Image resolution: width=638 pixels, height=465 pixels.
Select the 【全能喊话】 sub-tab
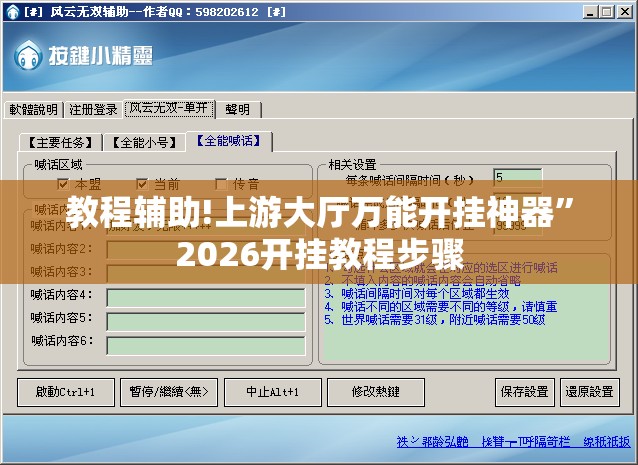coord(229,141)
